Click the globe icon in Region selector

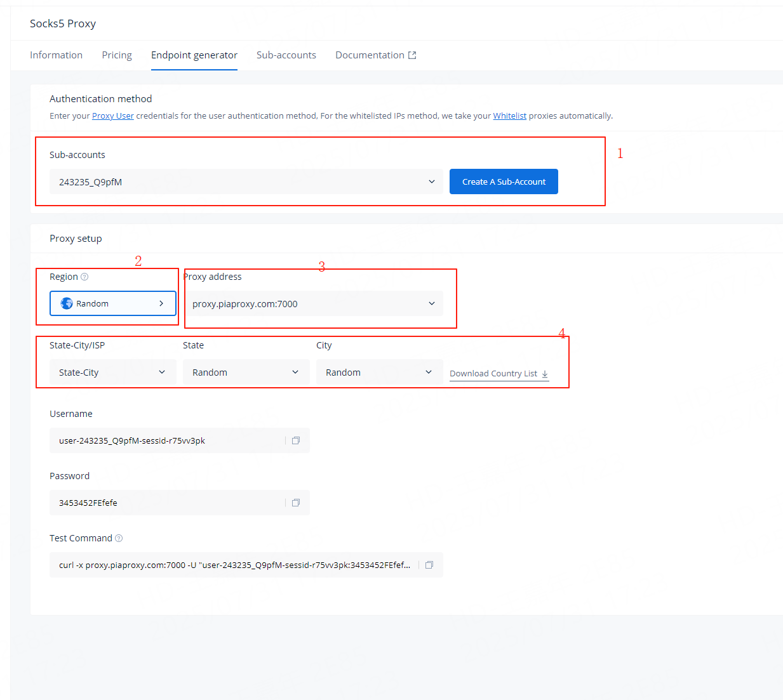67,303
